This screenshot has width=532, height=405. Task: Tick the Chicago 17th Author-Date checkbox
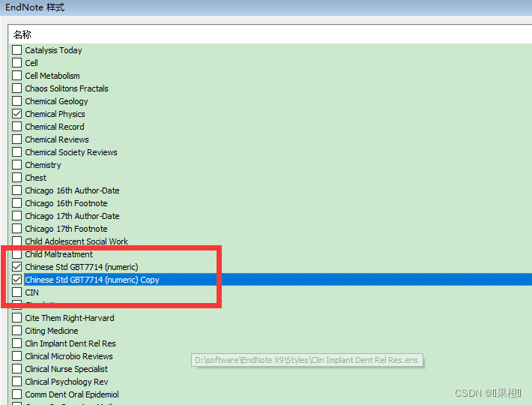coord(17,215)
